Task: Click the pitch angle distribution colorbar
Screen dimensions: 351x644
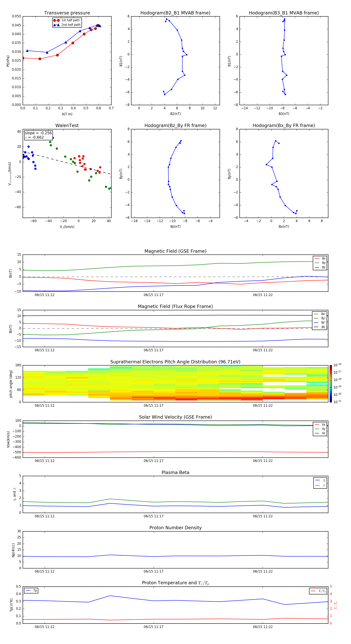Action: point(331,384)
